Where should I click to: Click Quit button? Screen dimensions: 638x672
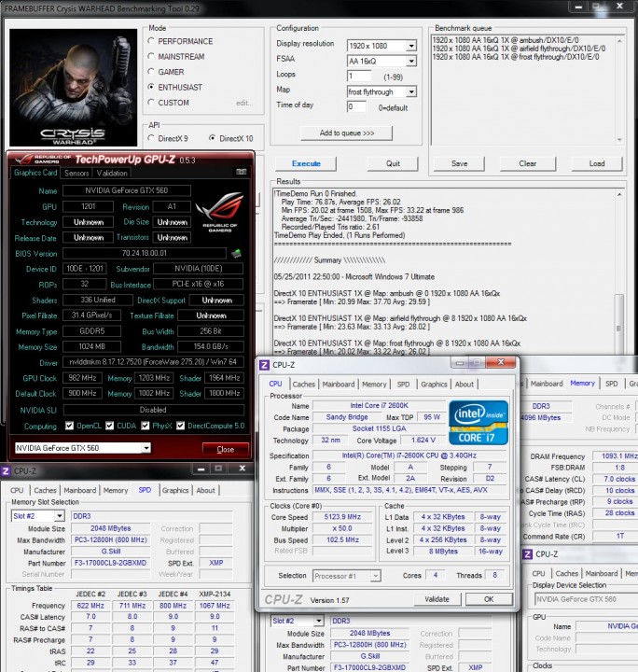coord(393,163)
